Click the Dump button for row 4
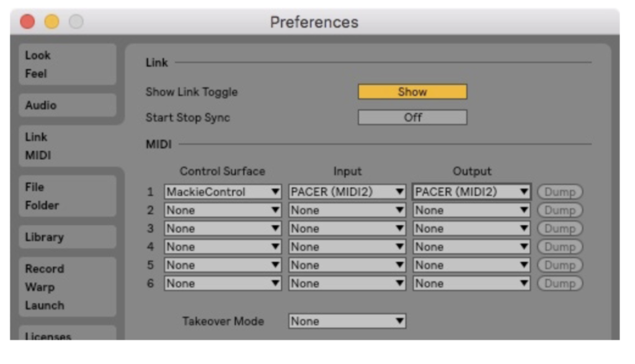The height and width of the screenshot is (364, 635). point(560,247)
